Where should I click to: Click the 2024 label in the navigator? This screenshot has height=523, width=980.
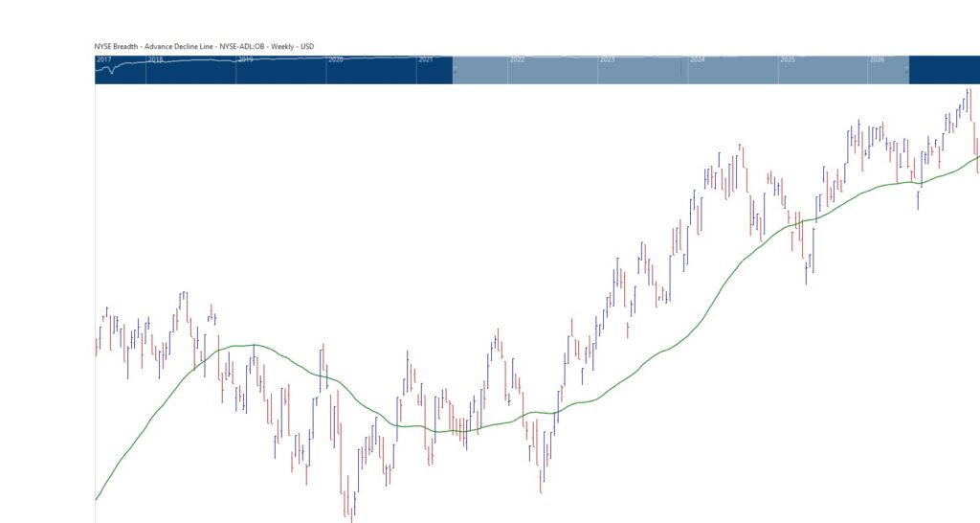pyautogui.click(x=697, y=59)
